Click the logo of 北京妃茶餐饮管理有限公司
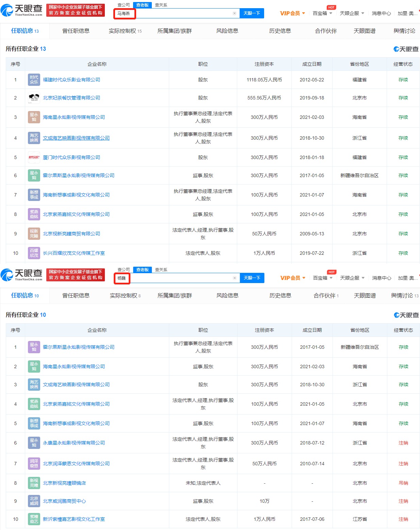420x530 pixels. (x=34, y=98)
